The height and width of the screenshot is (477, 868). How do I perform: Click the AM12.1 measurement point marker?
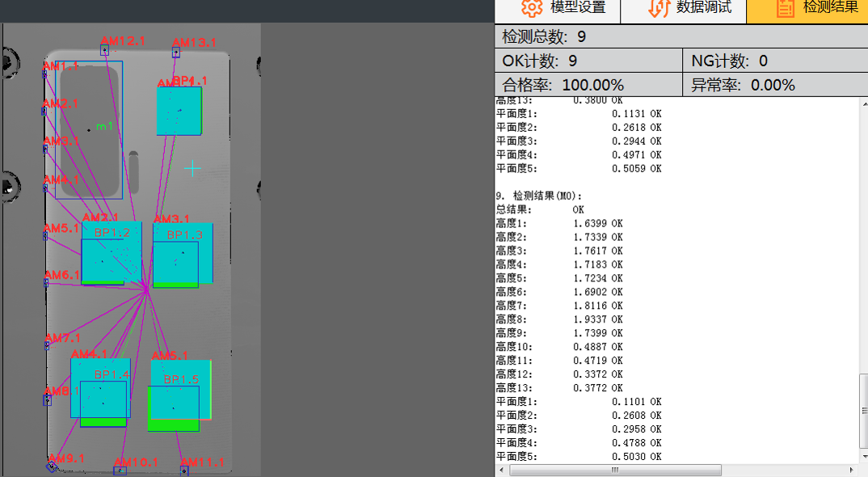point(104,50)
